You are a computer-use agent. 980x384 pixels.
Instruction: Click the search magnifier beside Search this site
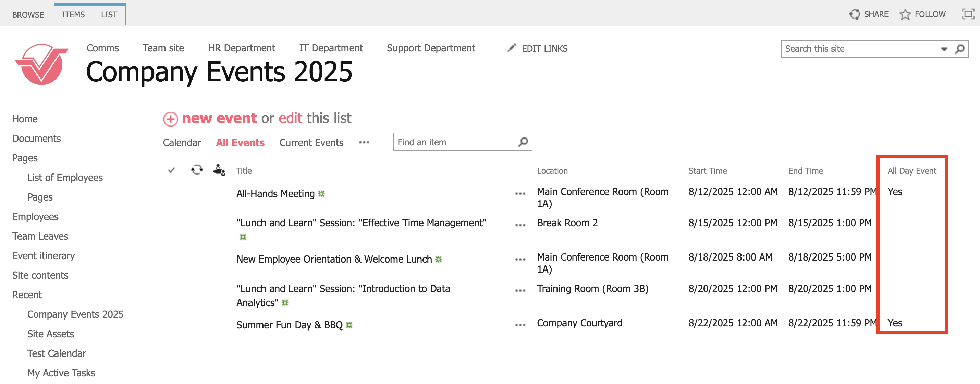[x=959, y=49]
